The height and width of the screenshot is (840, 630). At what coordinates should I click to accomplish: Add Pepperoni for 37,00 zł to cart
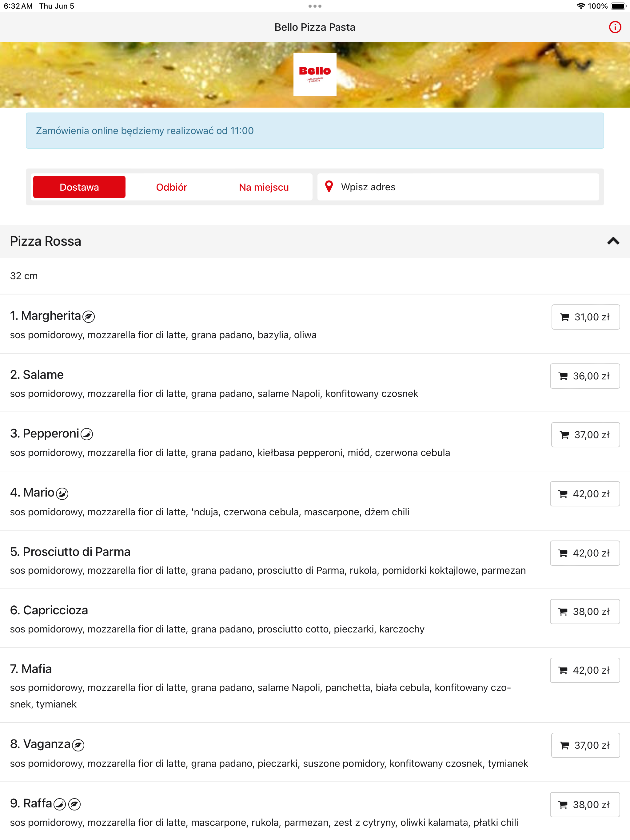pyautogui.click(x=585, y=435)
